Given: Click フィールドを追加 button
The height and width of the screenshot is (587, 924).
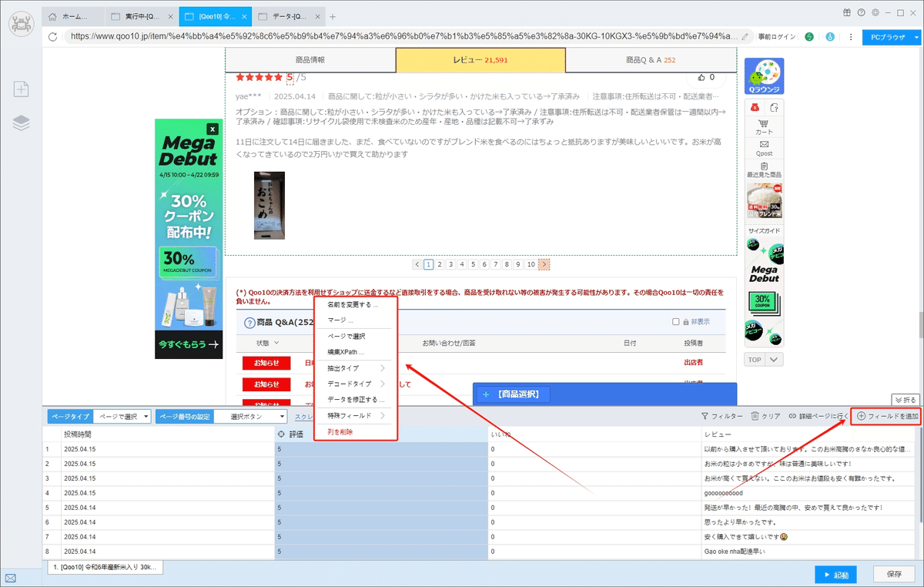Looking at the screenshot, I should click(887, 416).
